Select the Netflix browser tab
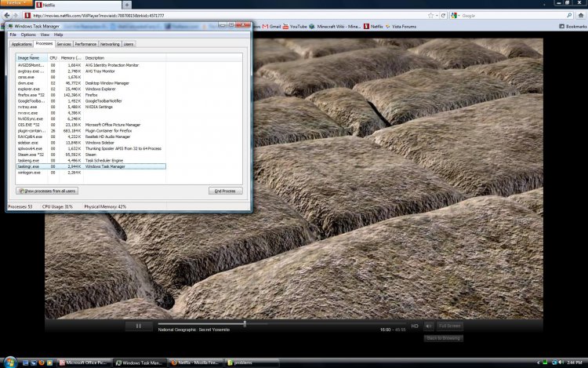588x368 pixels. click(78, 5)
